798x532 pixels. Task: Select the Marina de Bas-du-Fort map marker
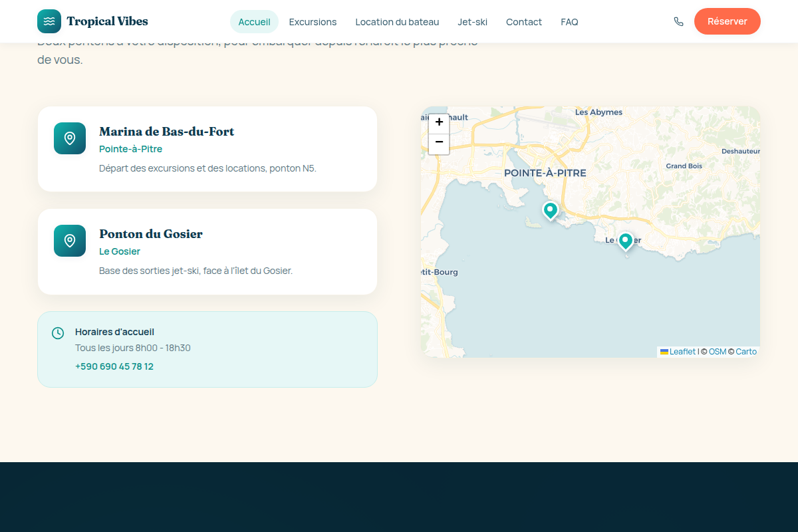[550, 211]
